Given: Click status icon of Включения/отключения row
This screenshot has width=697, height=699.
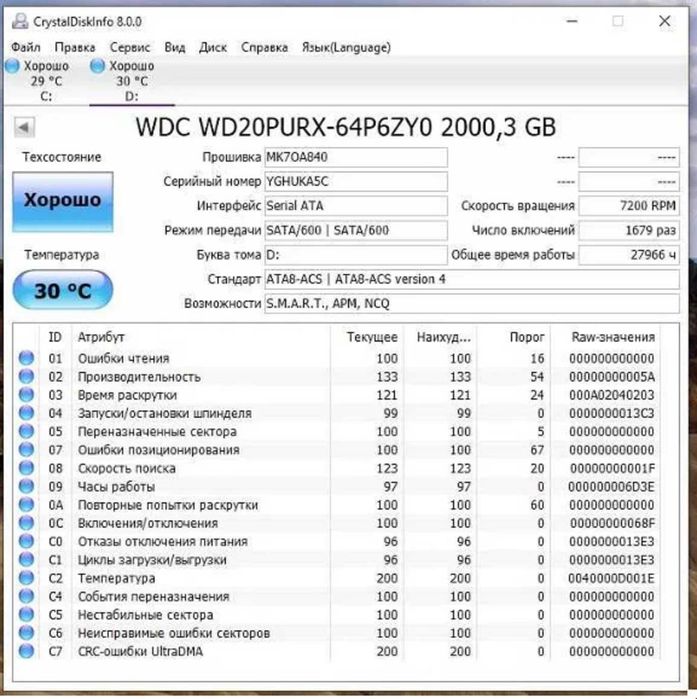Looking at the screenshot, I should coord(26,523).
